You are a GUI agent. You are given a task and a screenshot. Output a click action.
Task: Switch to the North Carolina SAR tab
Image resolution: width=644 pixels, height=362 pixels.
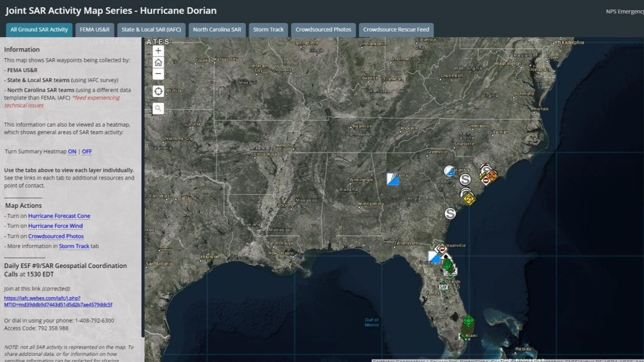coord(217,30)
